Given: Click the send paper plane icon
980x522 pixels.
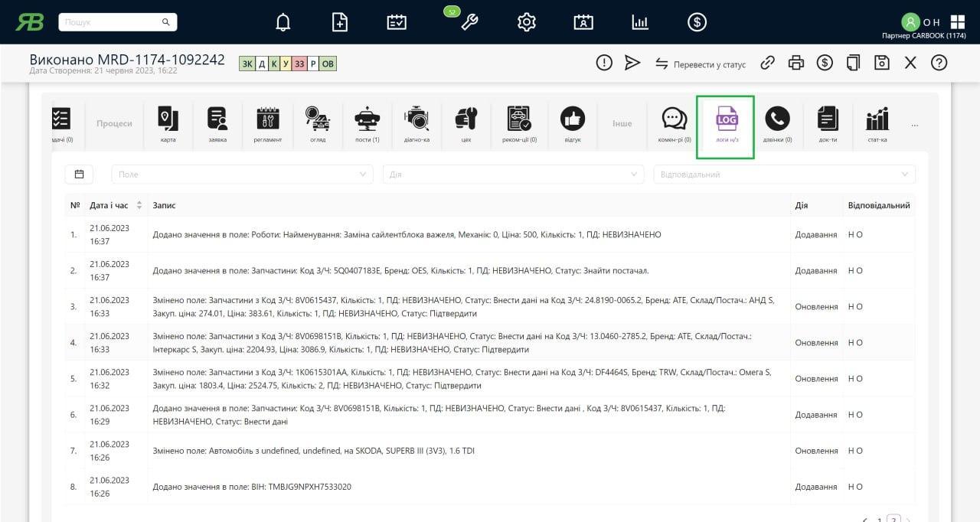Looking at the screenshot, I should click(632, 63).
